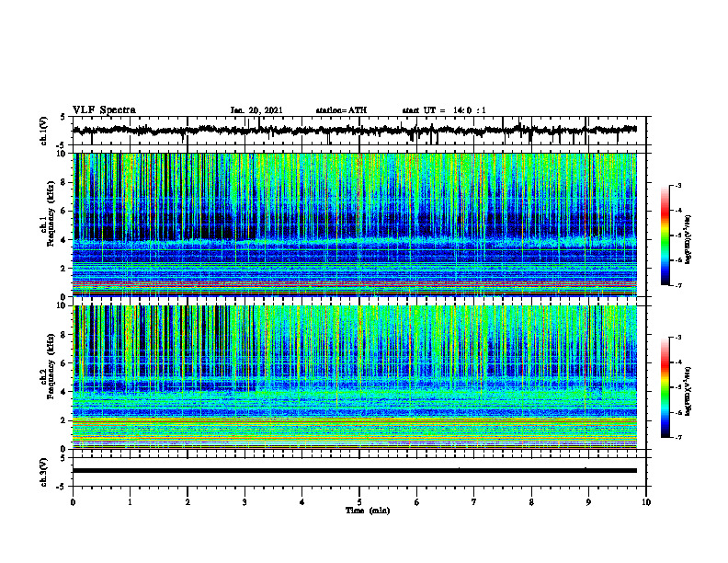Click the -3 label on ch.1 colorbar
This screenshot has width=728, height=563.
point(678,186)
